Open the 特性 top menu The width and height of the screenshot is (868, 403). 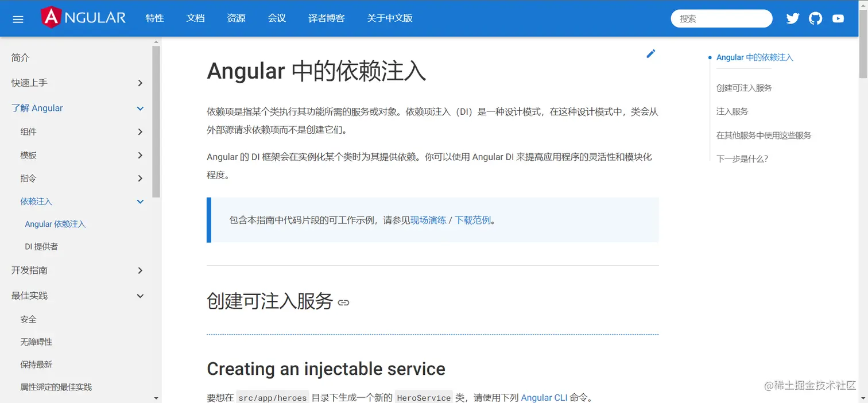pos(154,18)
